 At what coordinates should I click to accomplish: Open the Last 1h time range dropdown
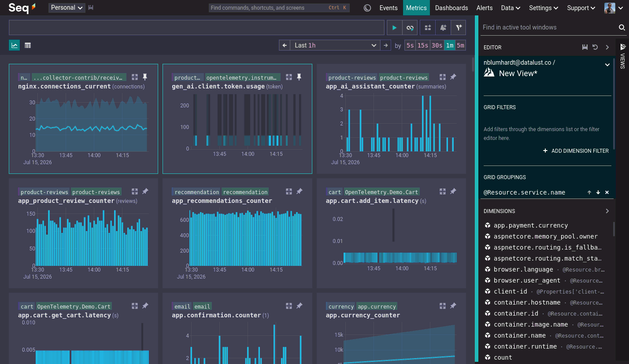tap(335, 45)
